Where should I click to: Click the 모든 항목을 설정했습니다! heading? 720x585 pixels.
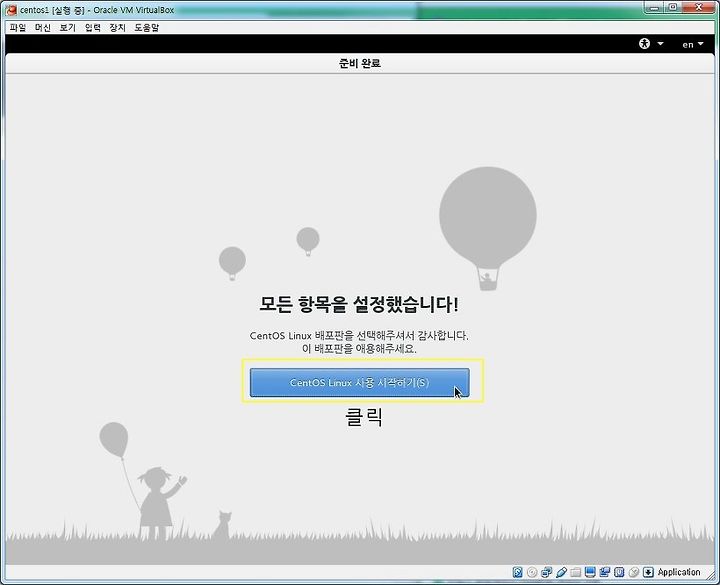point(359,304)
